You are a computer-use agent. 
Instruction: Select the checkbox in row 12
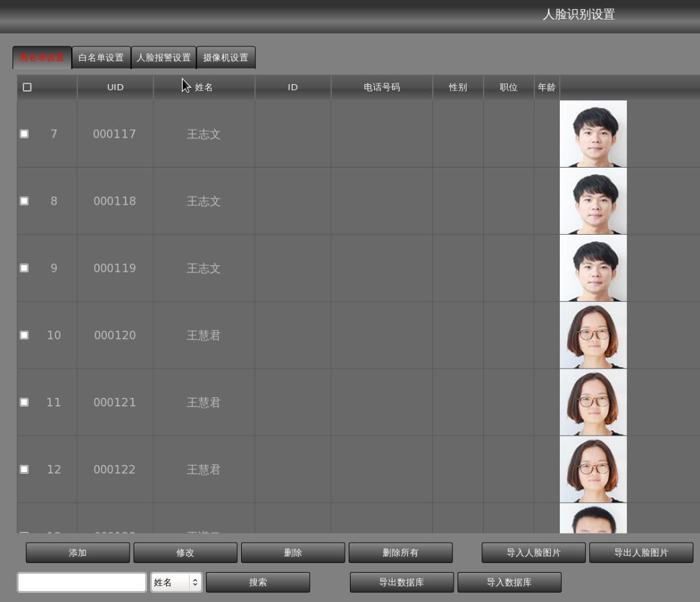pyautogui.click(x=25, y=470)
